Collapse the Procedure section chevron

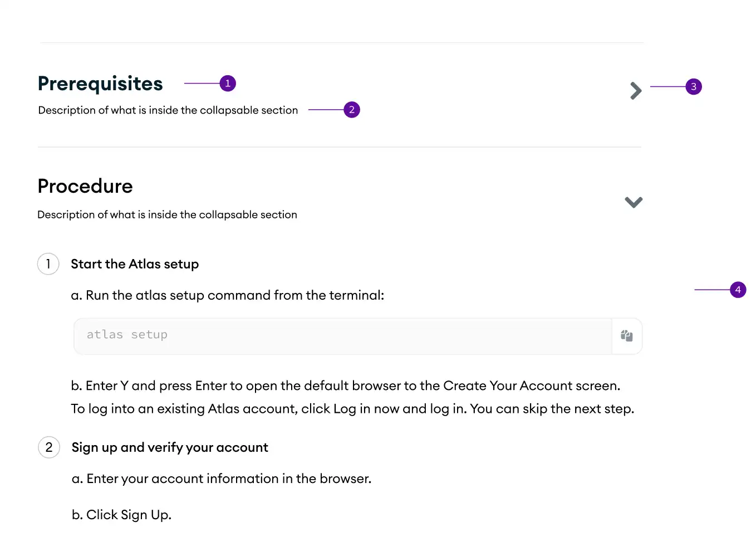point(634,202)
